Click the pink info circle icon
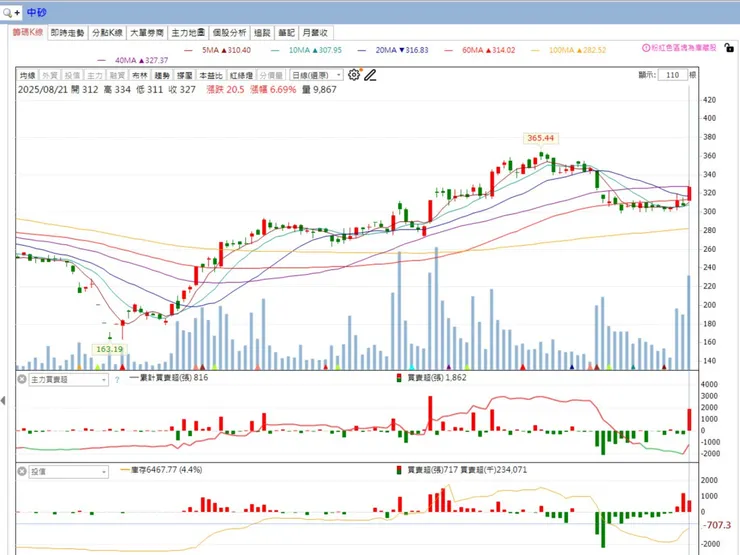 [x=646, y=48]
